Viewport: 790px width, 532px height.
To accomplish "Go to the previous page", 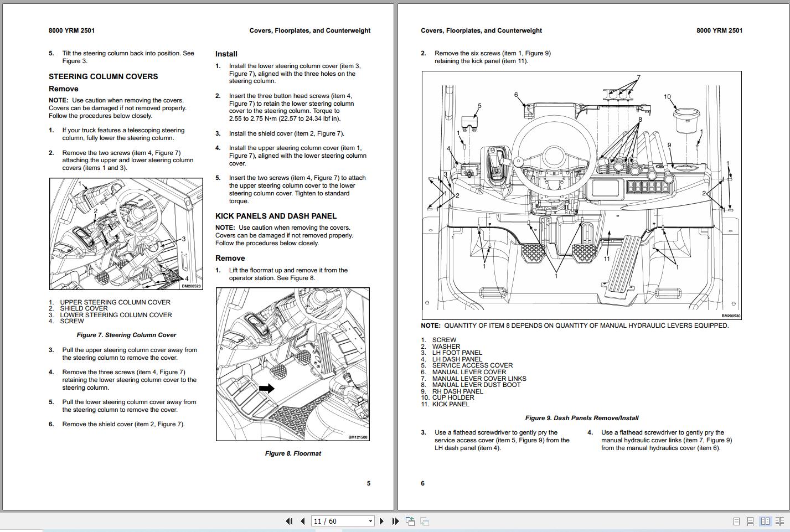I will click(x=303, y=521).
